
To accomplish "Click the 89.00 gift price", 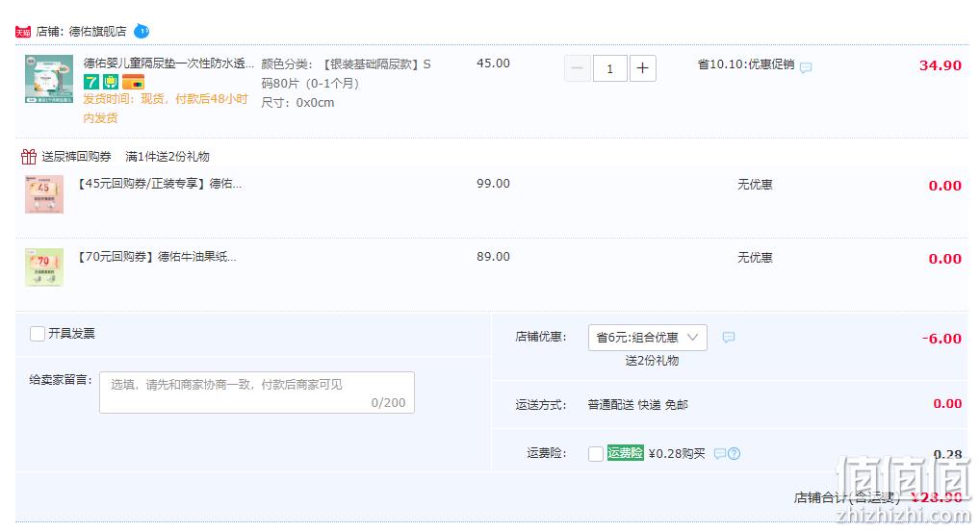I will [x=493, y=257].
